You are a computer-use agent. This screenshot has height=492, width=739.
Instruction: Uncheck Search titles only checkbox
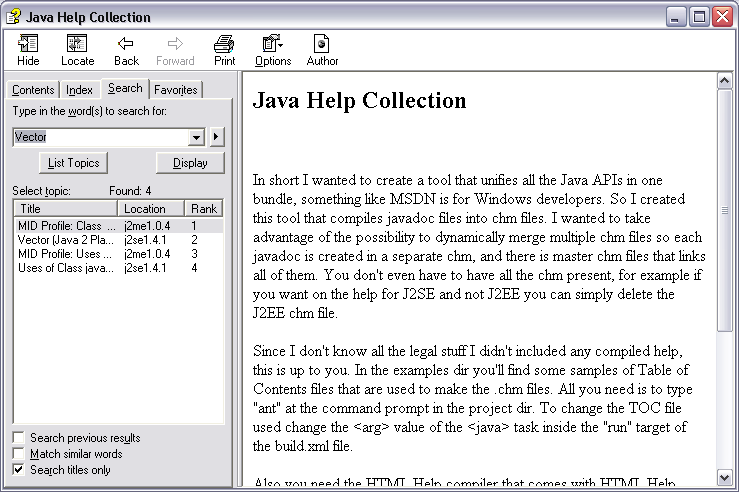click(19, 470)
